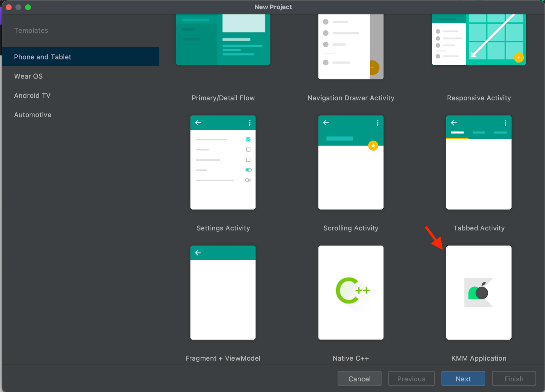Click disabled toggle switch in Settings Activity preview
The height and width of the screenshot is (392, 545).
(x=248, y=180)
